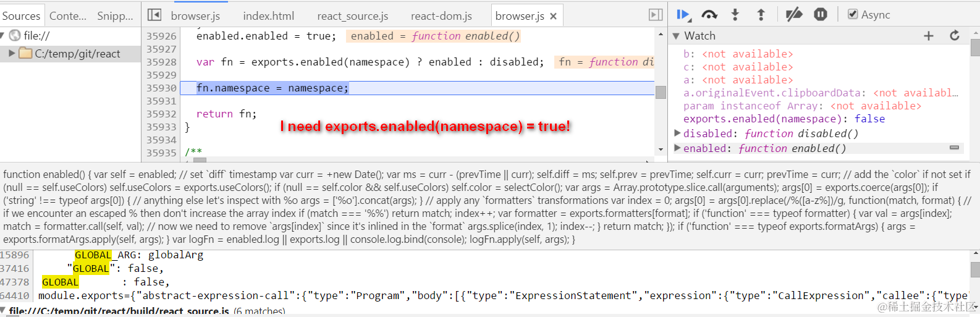This screenshot has height=317, width=980.
Task: Expand the enabled watch entry
Action: tap(677, 148)
